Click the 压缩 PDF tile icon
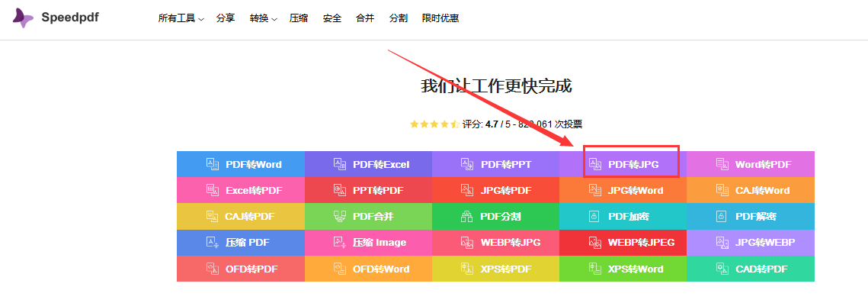The height and width of the screenshot is (303, 868). [213, 242]
